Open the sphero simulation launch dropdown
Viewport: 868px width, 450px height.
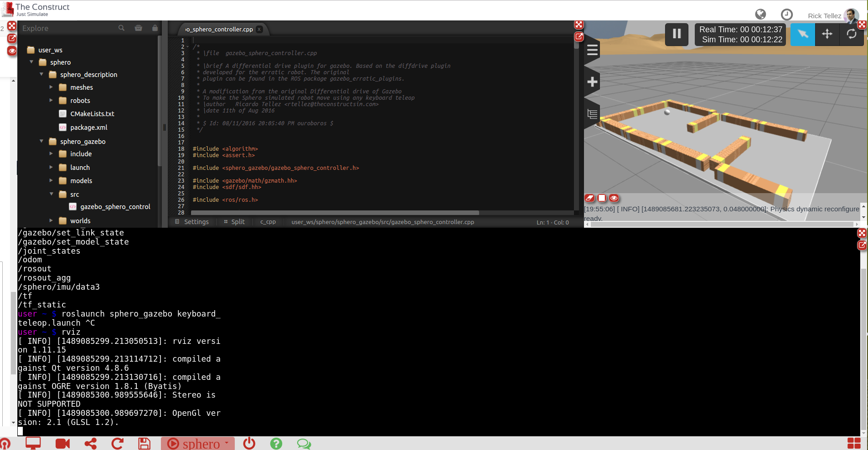point(198,444)
